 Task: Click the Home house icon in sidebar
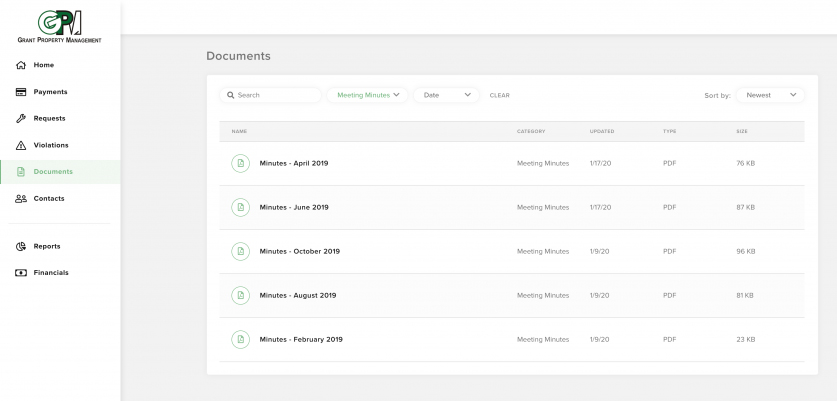21,65
